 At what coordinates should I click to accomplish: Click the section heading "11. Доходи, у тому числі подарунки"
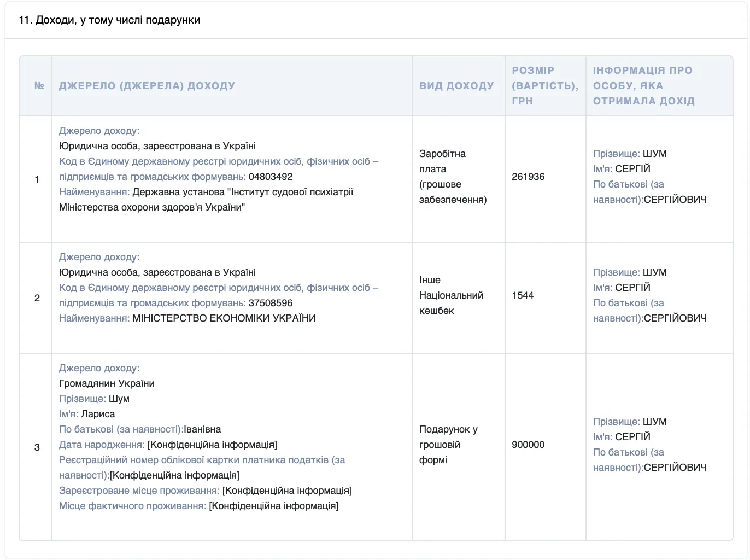click(109, 20)
